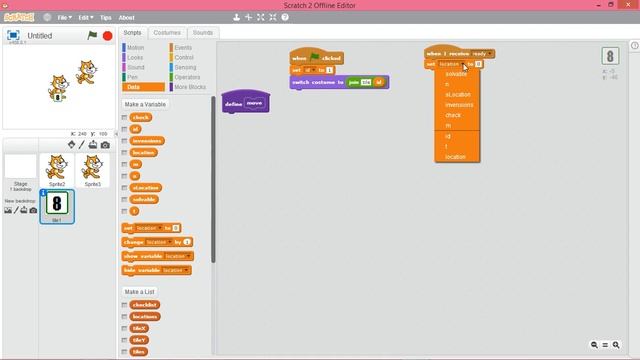The width and height of the screenshot is (640, 360).
Task: Open the About menu item
Action: click(x=127, y=18)
